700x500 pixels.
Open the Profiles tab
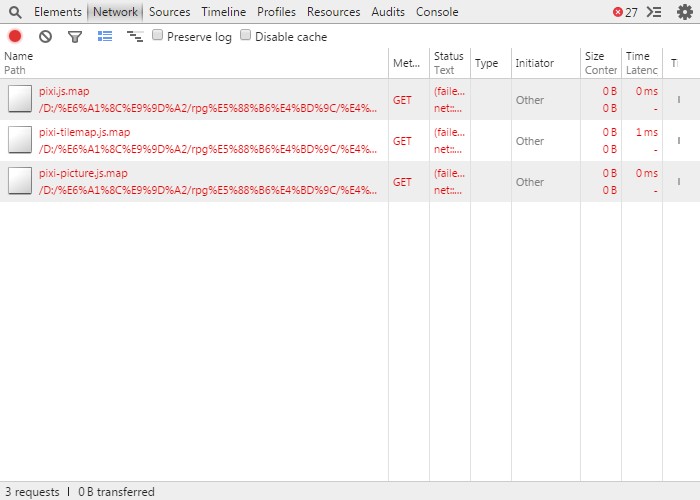[x=276, y=12]
